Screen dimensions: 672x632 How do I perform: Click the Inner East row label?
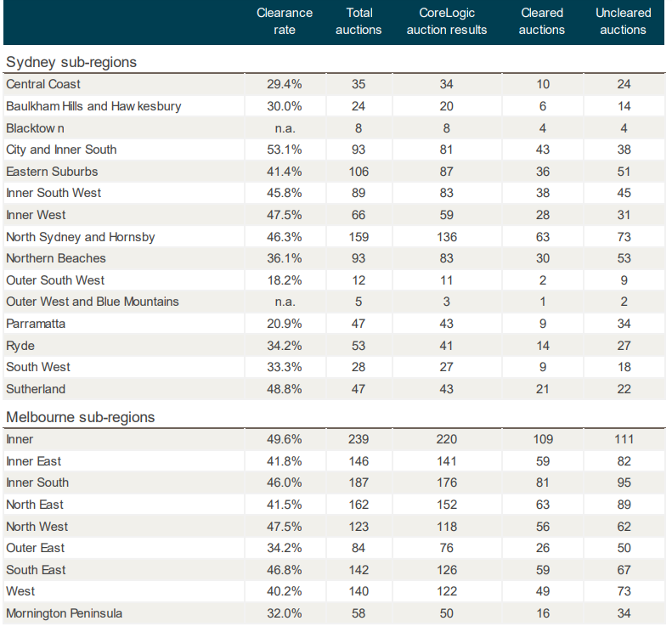[33, 461]
